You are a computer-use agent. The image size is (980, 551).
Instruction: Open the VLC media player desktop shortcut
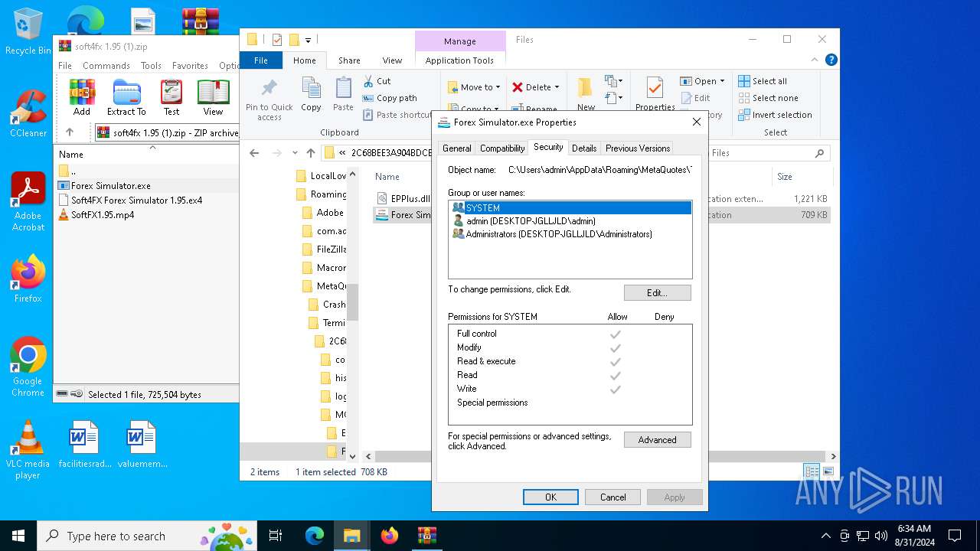pos(28,451)
